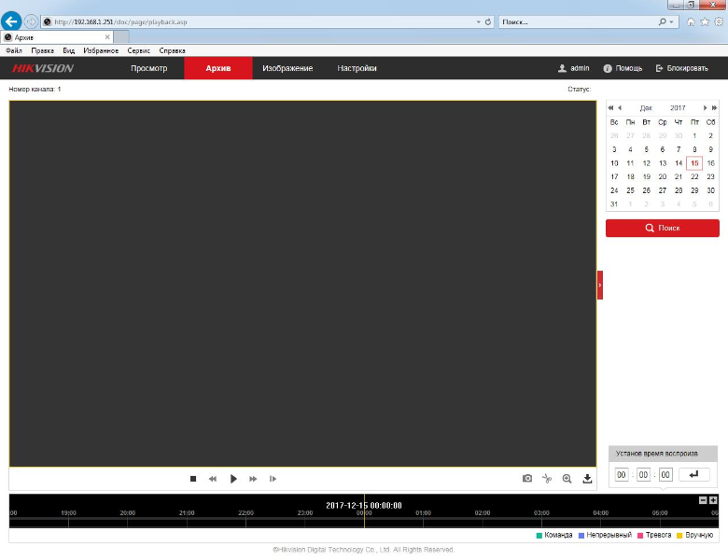Refresh the page with reload icon

488,21
